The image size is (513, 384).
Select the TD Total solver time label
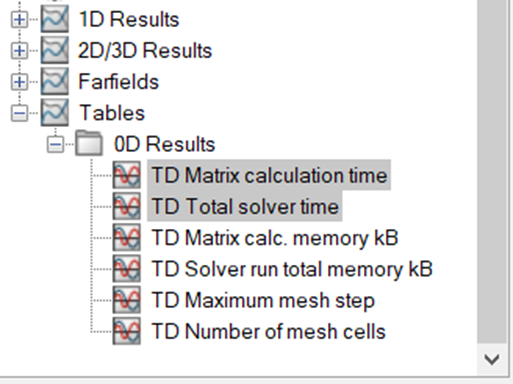pos(245,206)
